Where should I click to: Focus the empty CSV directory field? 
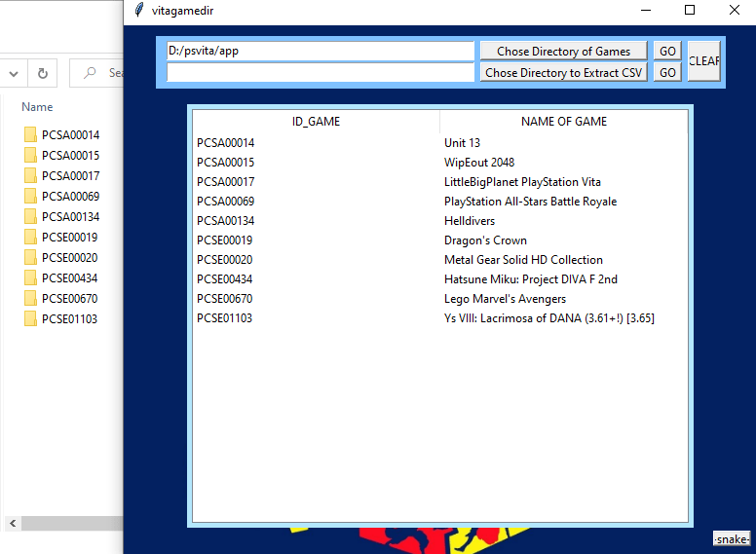[x=321, y=73]
